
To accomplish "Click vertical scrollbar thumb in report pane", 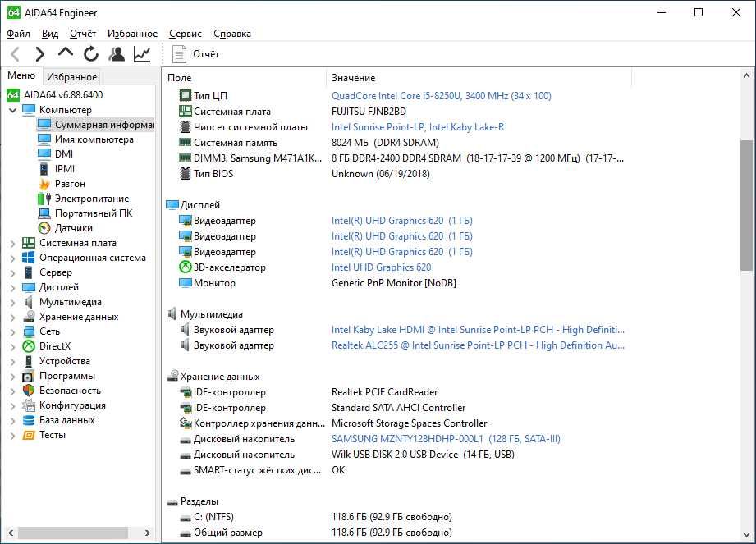I will tap(746, 205).
